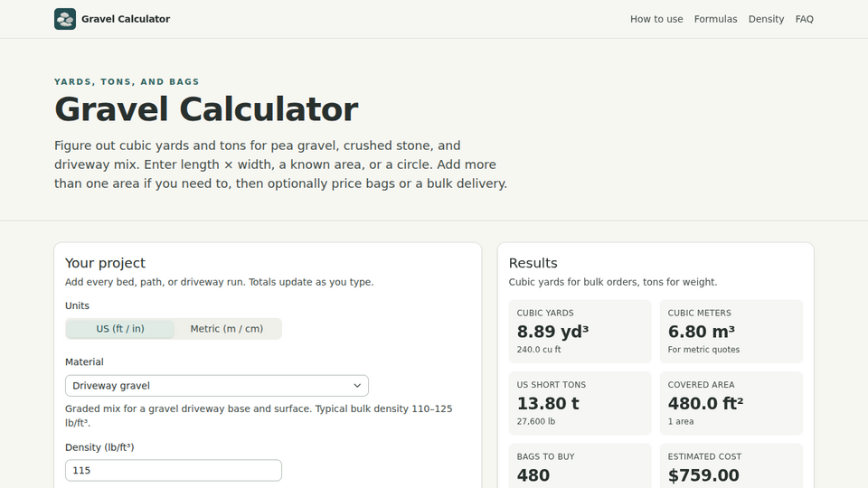Click the Material dropdown chevron arrow
This screenshot has height=488, width=868.
(x=357, y=386)
